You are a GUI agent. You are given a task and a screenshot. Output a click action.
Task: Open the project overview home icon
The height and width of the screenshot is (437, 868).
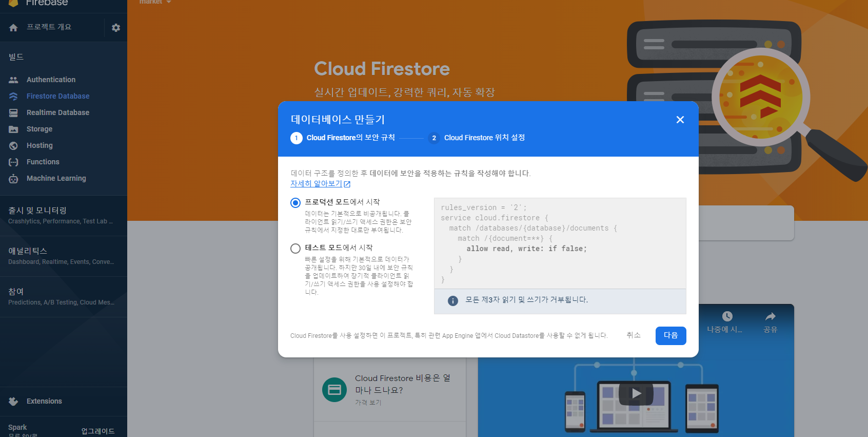13,28
